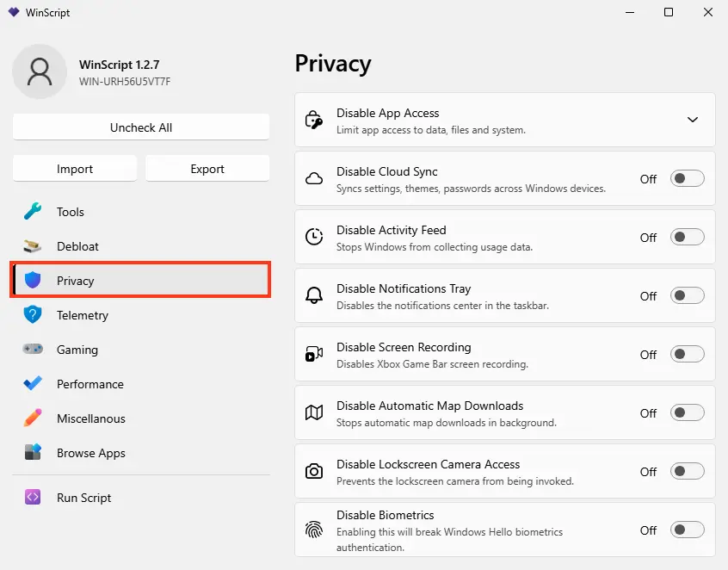Viewport: 728px width, 570px height.
Task: Click the user profile avatar
Action: [40, 71]
